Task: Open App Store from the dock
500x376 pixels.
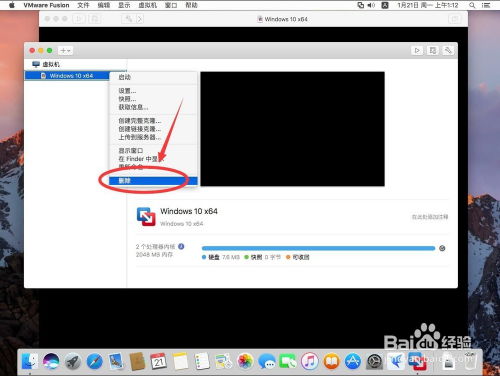Action: point(353,361)
